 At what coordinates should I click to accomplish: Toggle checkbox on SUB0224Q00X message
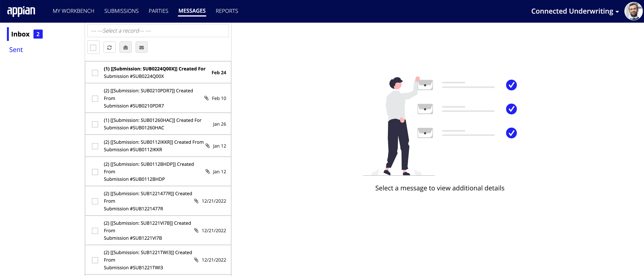pos(94,73)
